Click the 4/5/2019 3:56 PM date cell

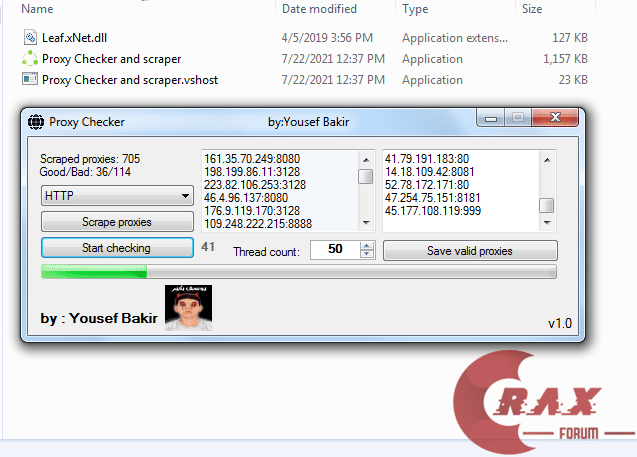(x=327, y=38)
